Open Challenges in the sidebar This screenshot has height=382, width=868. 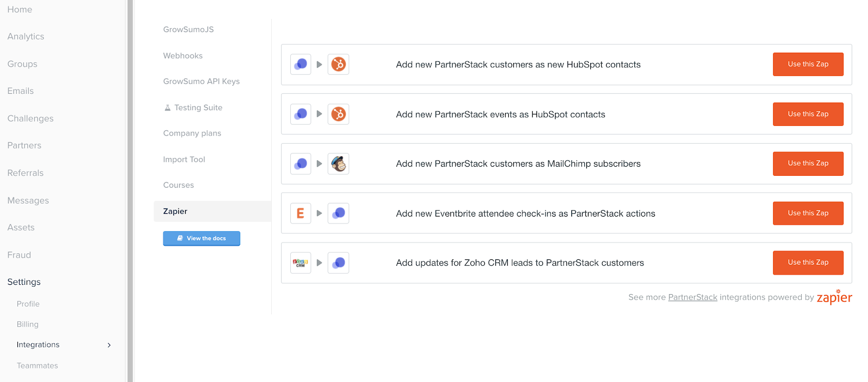point(30,118)
